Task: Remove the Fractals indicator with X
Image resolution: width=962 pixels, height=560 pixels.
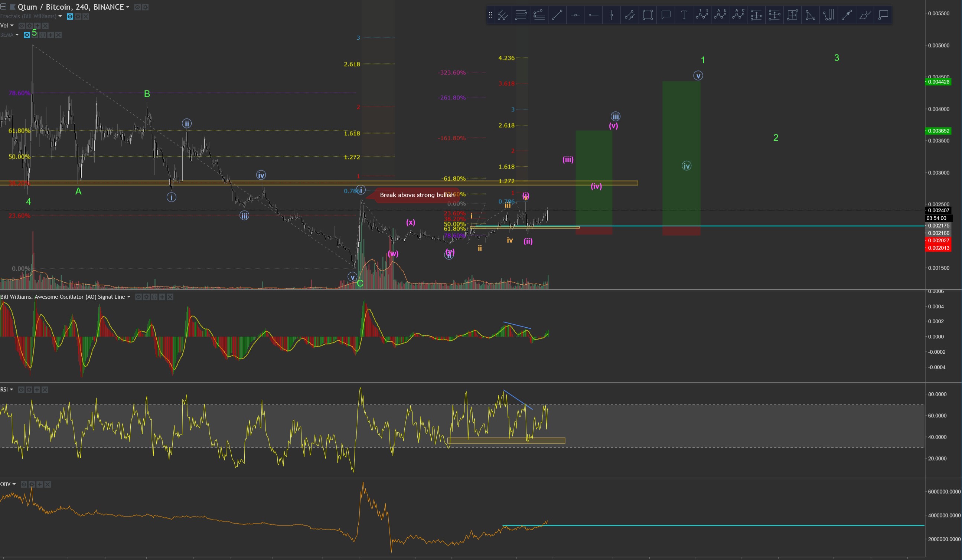Action: click(86, 16)
